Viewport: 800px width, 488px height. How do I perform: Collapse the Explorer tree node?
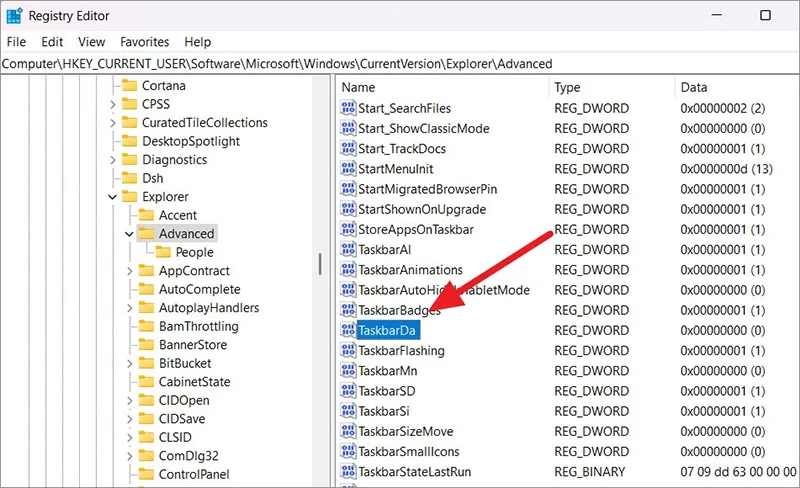tap(112, 197)
